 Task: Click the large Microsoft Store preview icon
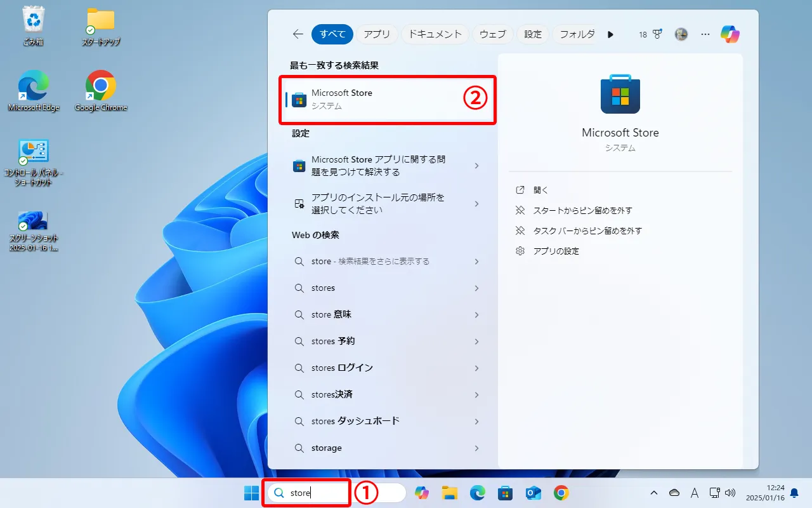pos(620,93)
